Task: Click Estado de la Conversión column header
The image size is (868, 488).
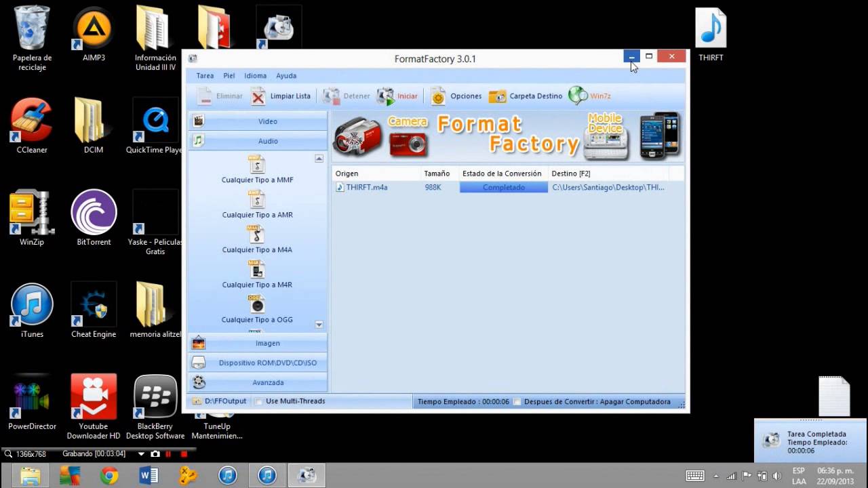Action: [x=503, y=174]
